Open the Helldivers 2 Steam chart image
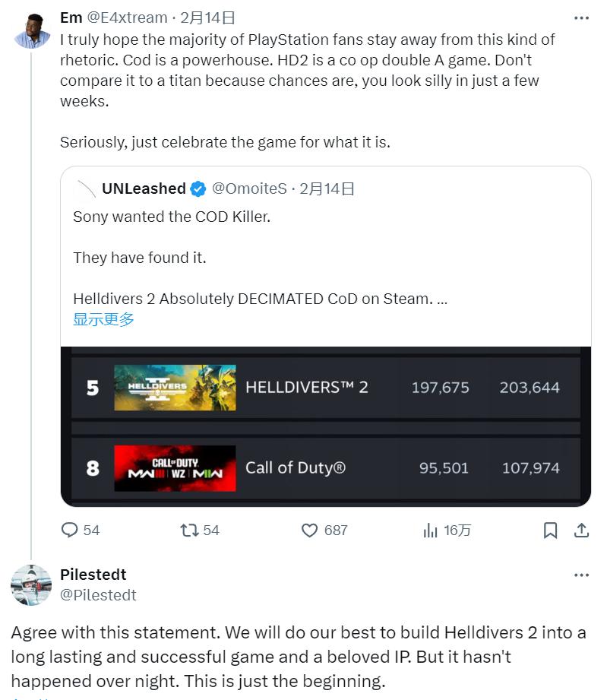Screen dimensions: 607x700 [x=326, y=426]
